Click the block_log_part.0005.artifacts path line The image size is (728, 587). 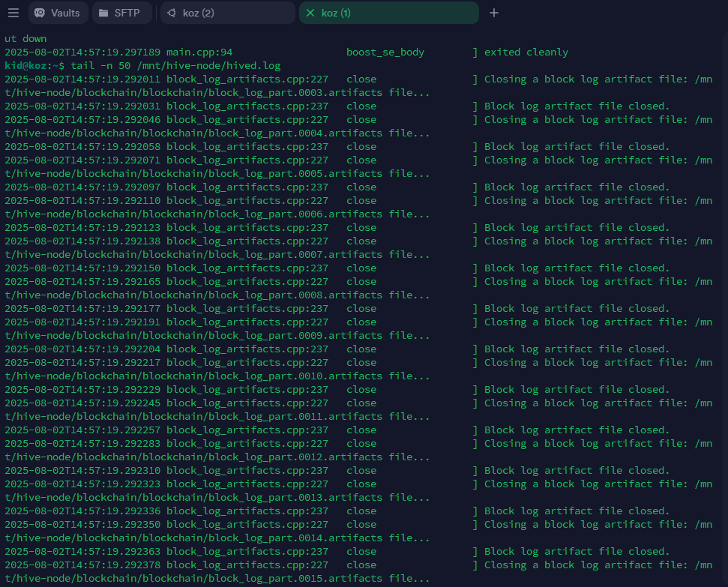pos(217,173)
